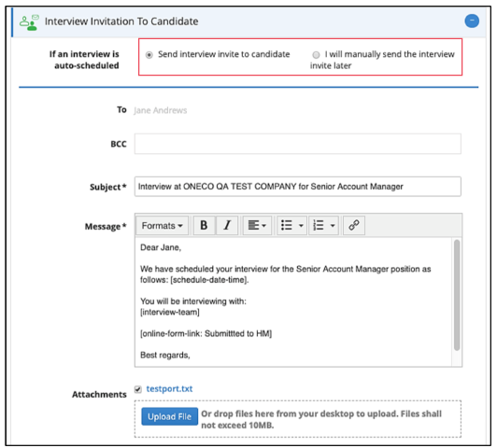Image resolution: width=497 pixels, height=448 pixels.
Task: Apply the bullet list format
Action: [287, 226]
